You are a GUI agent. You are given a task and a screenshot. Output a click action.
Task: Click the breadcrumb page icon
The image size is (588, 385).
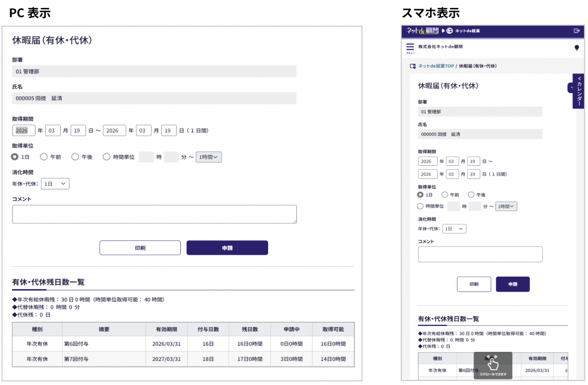[x=412, y=66]
